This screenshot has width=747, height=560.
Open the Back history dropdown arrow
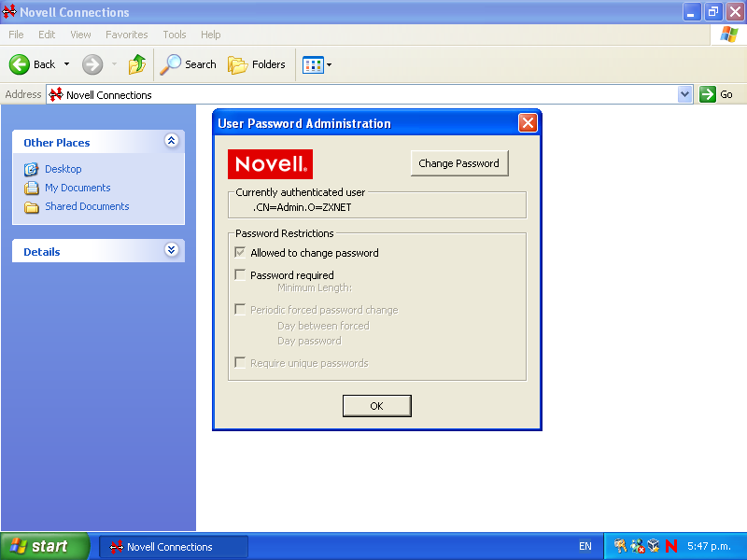point(66,63)
